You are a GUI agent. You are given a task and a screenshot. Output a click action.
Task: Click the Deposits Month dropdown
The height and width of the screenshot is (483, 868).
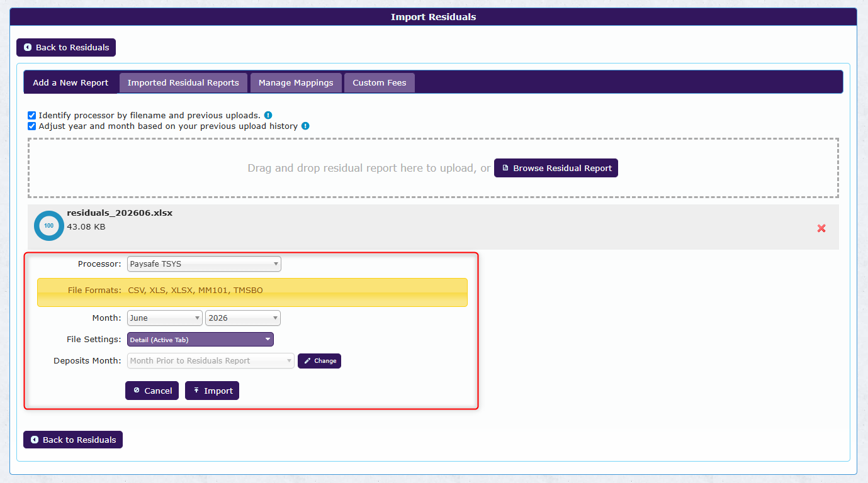[211, 361]
